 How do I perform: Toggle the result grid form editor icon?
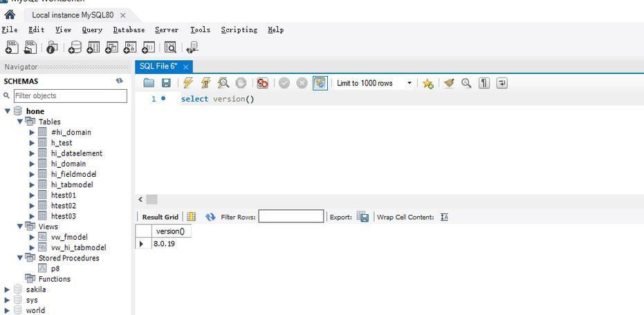click(192, 217)
